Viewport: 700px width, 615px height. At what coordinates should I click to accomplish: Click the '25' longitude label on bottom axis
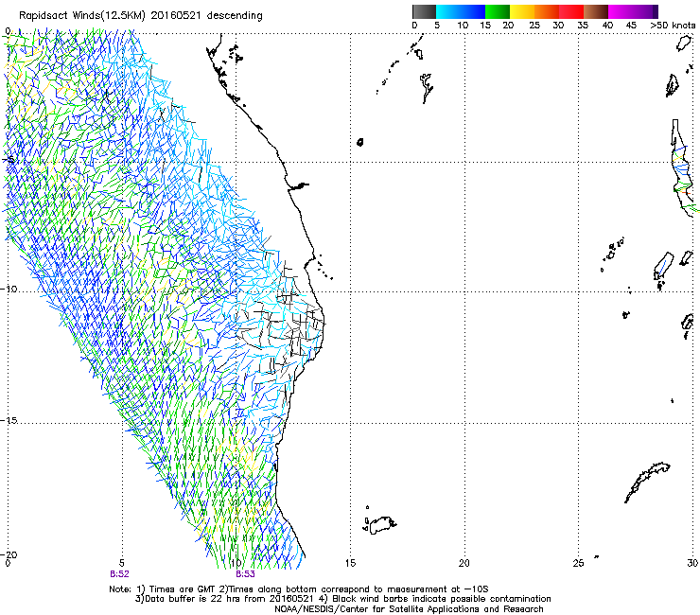578,563
